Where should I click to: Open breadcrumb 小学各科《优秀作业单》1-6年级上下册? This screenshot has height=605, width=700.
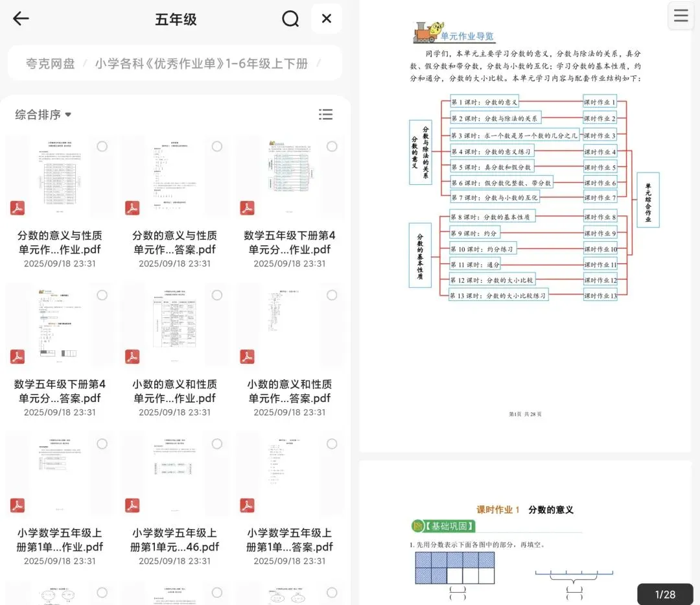202,64
